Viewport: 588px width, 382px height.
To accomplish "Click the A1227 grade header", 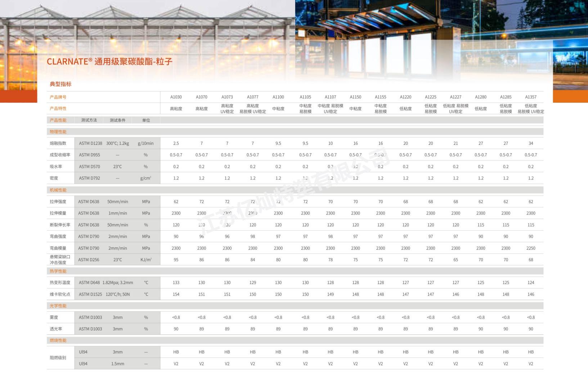I will (456, 97).
